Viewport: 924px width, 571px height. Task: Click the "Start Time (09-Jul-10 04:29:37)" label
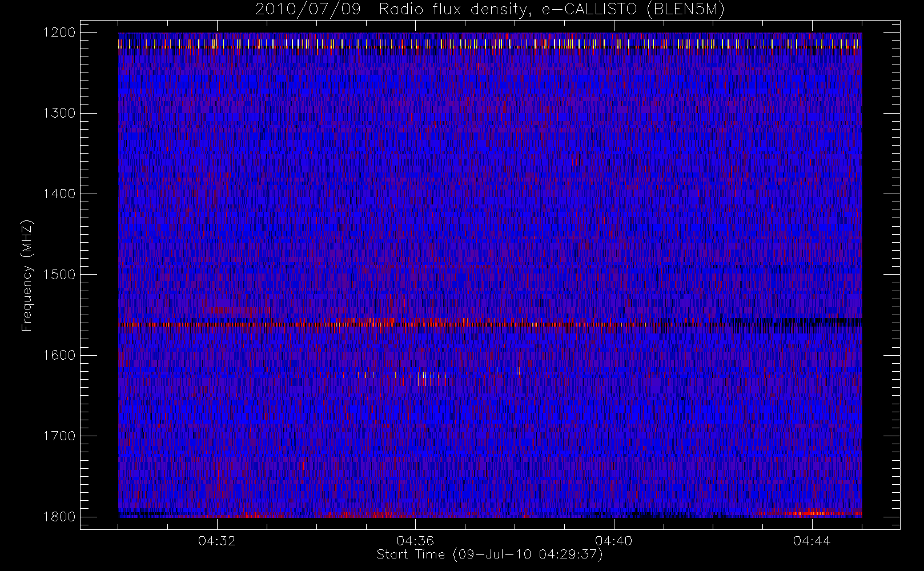[x=489, y=554]
